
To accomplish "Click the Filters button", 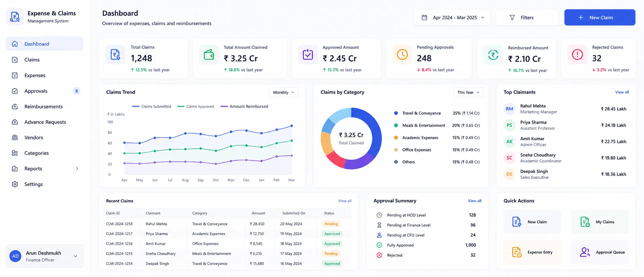I will click(527, 18).
